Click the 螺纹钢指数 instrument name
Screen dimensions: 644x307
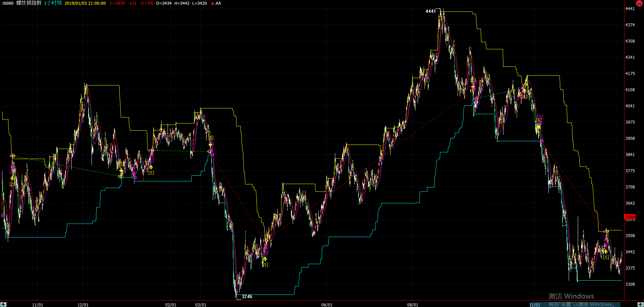pos(29,3)
